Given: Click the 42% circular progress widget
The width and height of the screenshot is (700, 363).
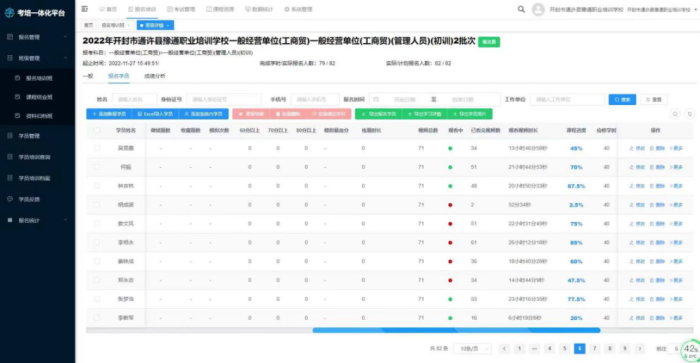Looking at the screenshot, I should coord(691,350).
